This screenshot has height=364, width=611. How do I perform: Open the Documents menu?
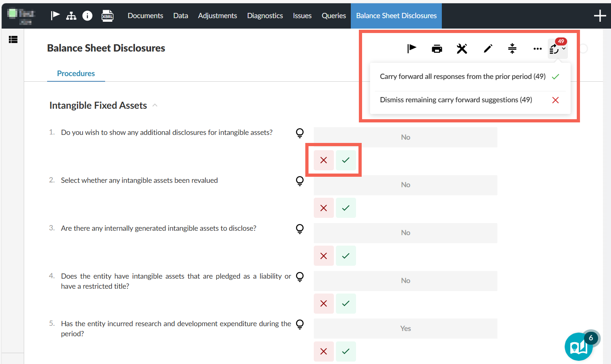[145, 16]
